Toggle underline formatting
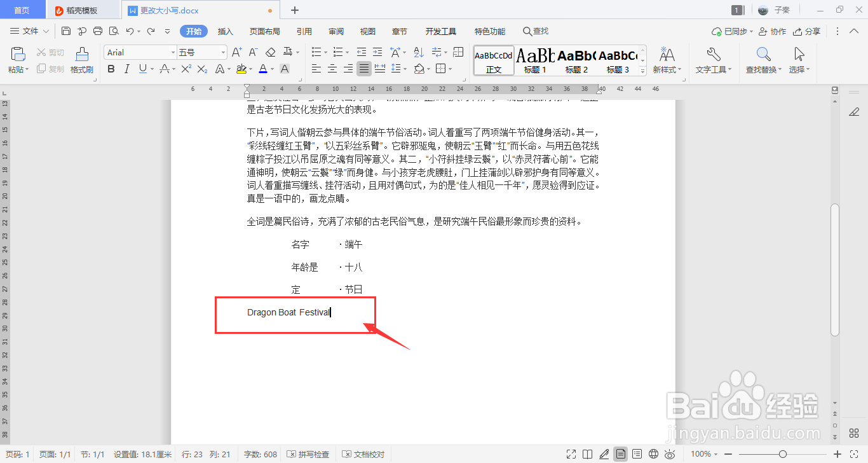This screenshot has height=463, width=868. (x=142, y=69)
